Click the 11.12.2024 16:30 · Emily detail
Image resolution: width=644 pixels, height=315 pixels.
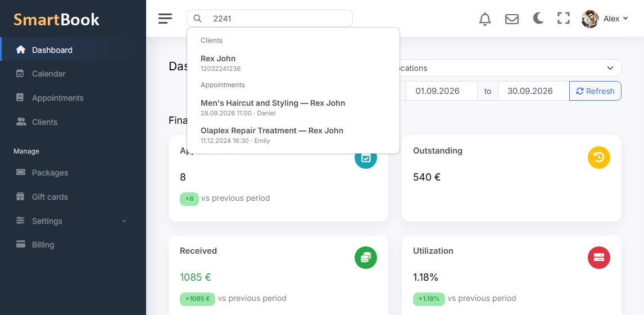coord(235,141)
